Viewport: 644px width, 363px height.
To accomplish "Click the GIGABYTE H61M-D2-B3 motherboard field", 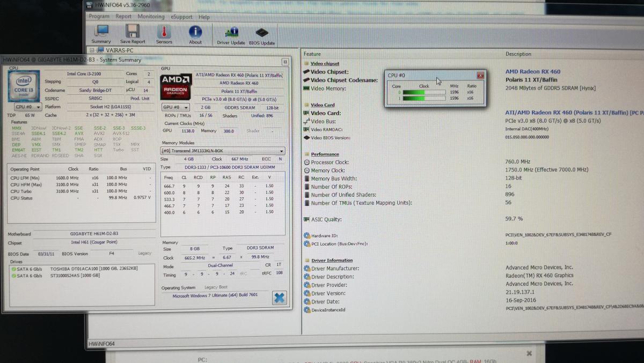I will (94, 234).
